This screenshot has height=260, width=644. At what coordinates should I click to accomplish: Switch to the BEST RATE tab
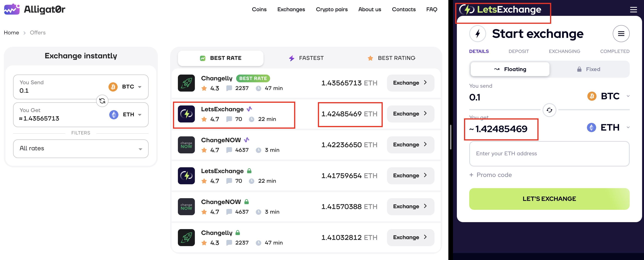pyautogui.click(x=221, y=58)
